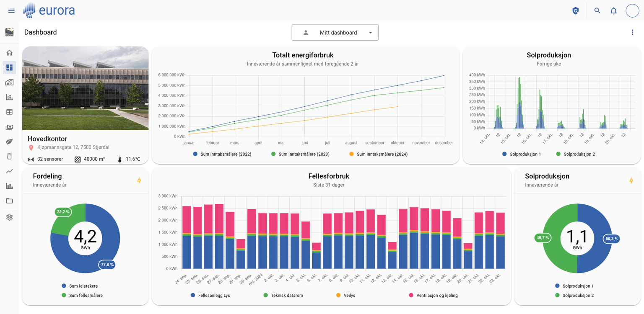Viewport: 644px width, 314px height.
Task: Open the buildings icon in sidebar
Action: click(x=9, y=82)
